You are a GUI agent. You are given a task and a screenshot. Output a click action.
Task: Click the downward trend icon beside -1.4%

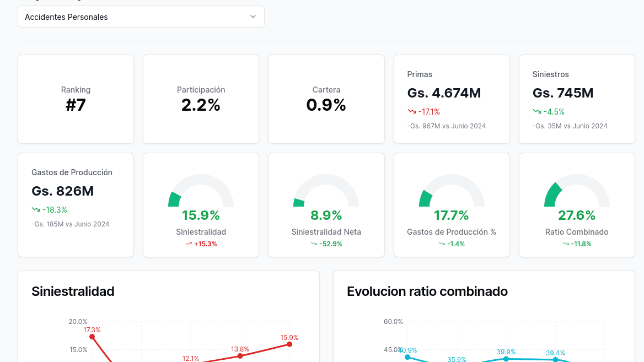click(x=442, y=244)
